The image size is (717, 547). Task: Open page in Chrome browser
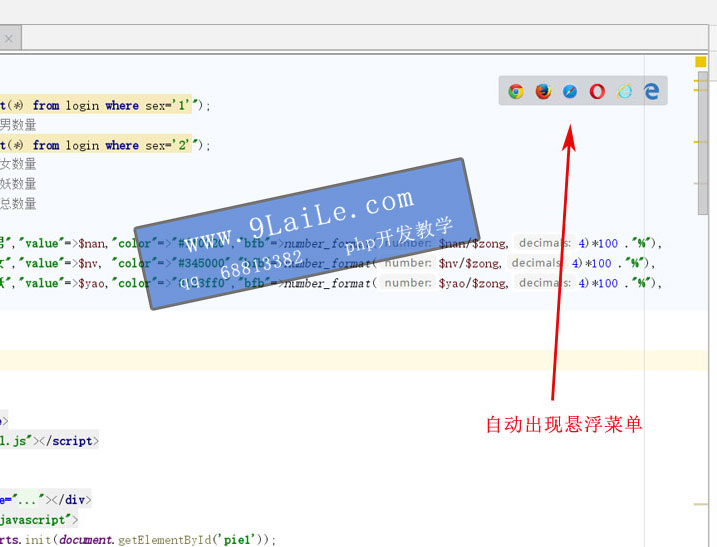point(516,91)
